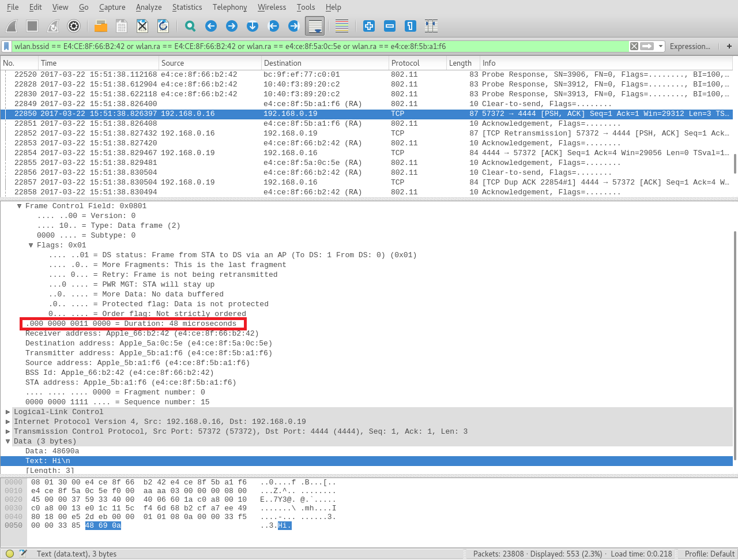This screenshot has height=560, width=738.
Task: Collapse the Frame Control Field tree
Action: [20, 206]
